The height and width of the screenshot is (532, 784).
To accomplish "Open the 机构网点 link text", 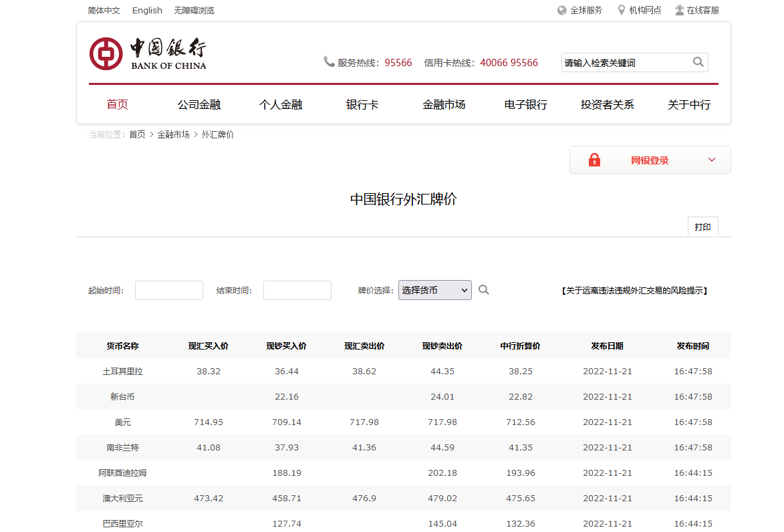I will [x=645, y=11].
